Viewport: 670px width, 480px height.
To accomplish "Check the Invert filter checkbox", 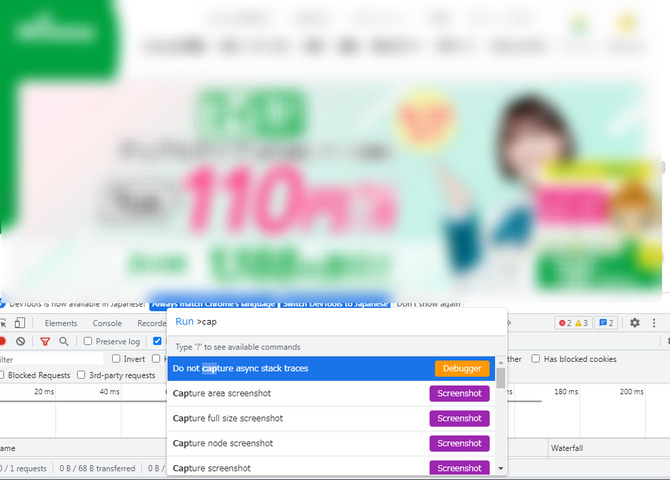I will pos(116,359).
